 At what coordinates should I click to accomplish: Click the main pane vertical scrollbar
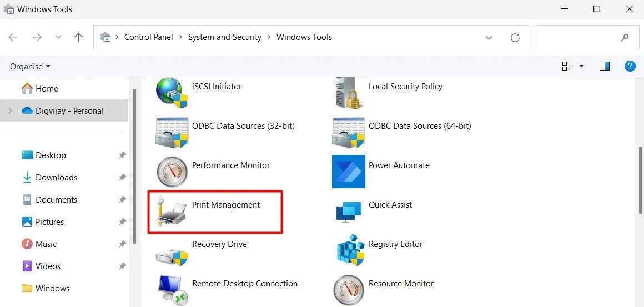coord(641,180)
